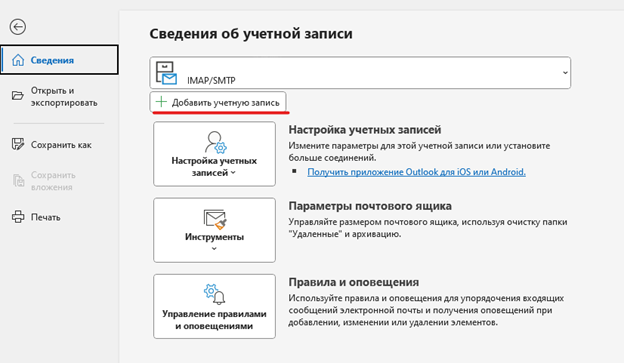This screenshot has height=363, width=624.
Task: Open the Печать menu item
Action: [x=59, y=217]
